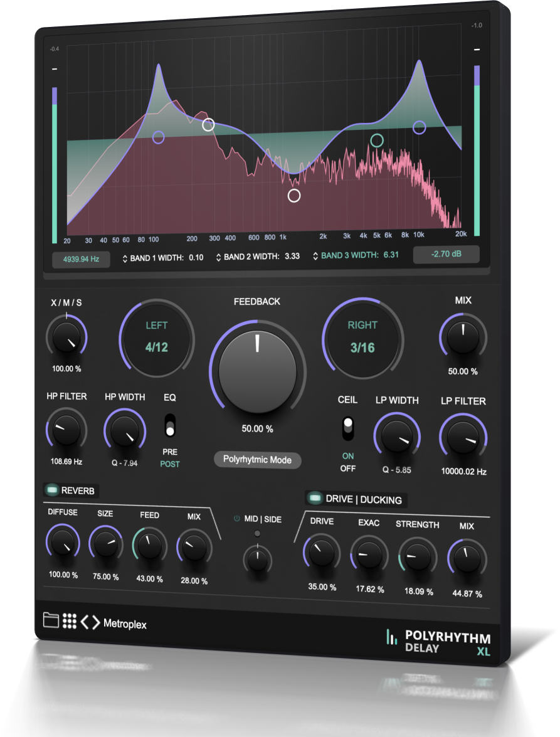Toggle the Drive | Ducking section
Viewport: 560px width, 737px height.
314,498
